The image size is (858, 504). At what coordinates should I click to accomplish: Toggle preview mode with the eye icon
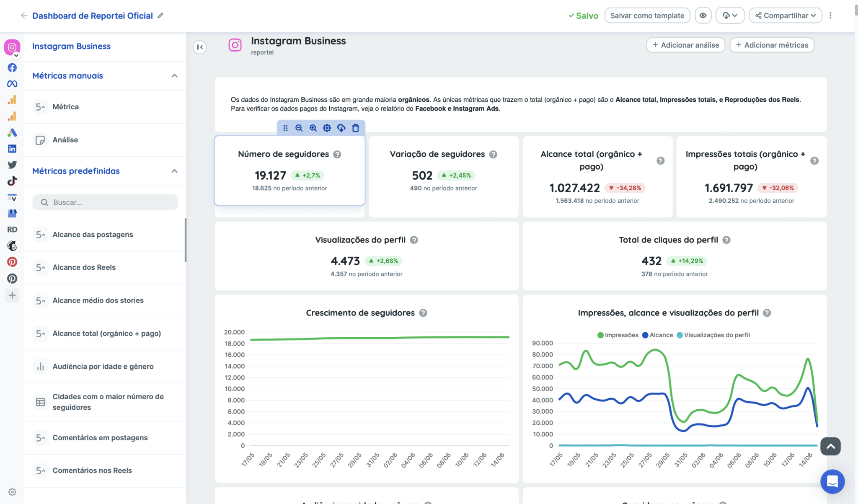pos(703,16)
